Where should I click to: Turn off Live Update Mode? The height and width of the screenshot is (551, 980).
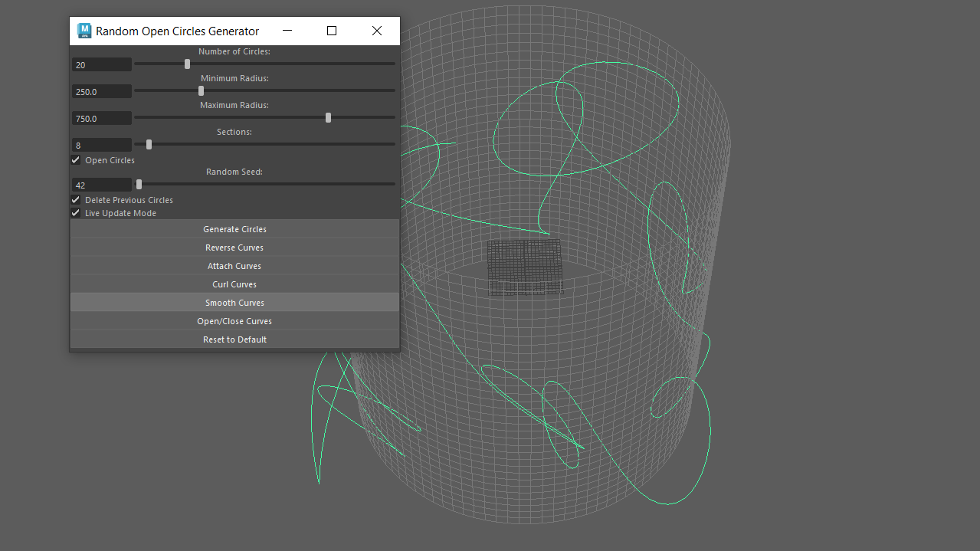point(75,212)
